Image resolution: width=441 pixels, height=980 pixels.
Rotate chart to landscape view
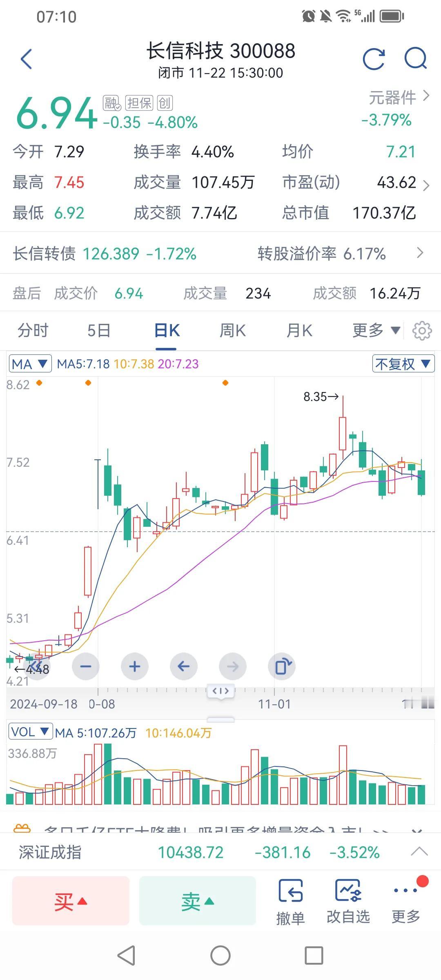pyautogui.click(x=282, y=666)
